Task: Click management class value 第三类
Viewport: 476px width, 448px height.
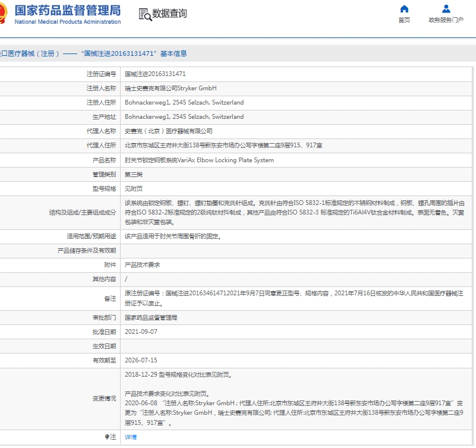Action: (134, 174)
